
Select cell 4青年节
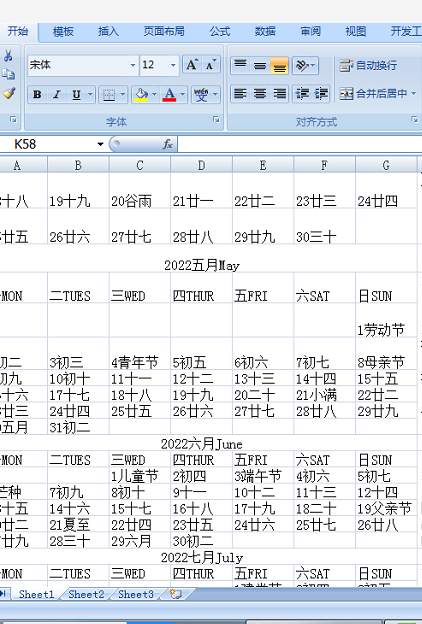tap(140, 354)
